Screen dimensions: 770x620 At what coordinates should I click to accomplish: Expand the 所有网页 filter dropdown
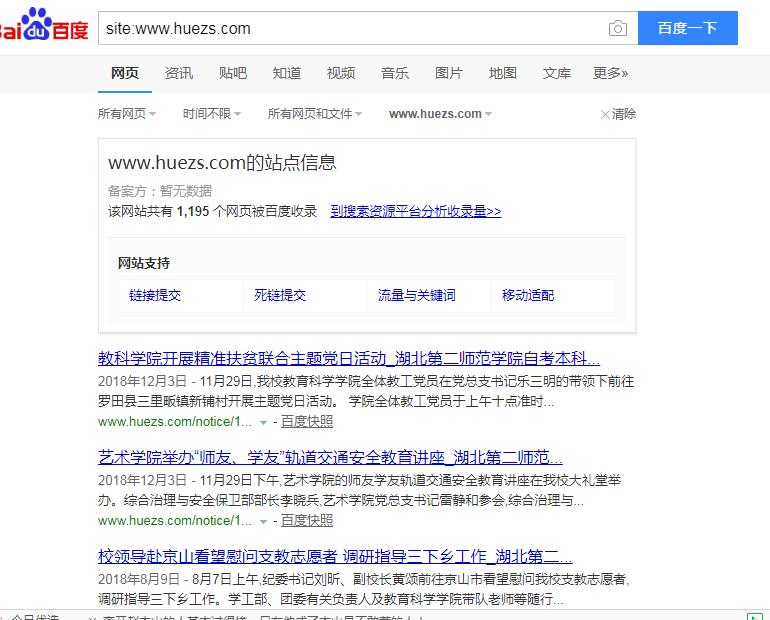pyautogui.click(x=127, y=114)
